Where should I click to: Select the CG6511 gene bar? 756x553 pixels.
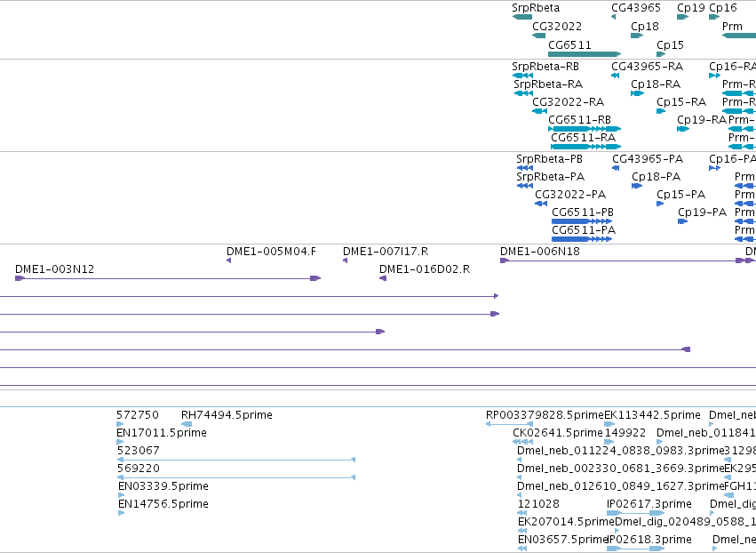[585, 54]
